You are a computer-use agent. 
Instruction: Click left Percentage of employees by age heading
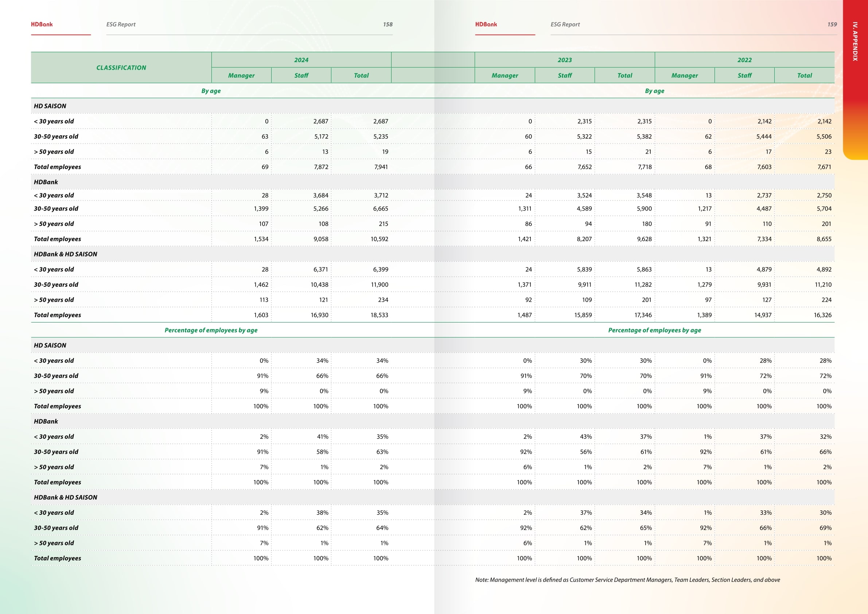[x=211, y=330]
